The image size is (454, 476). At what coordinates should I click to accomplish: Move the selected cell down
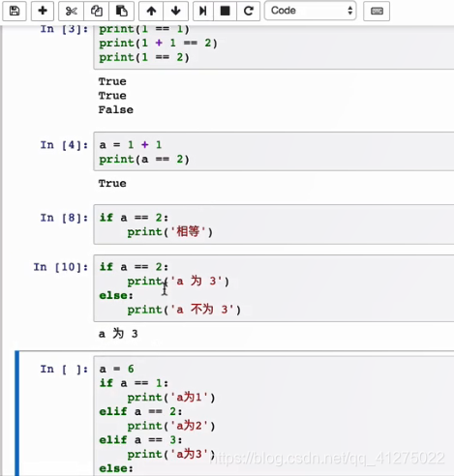coord(175,11)
